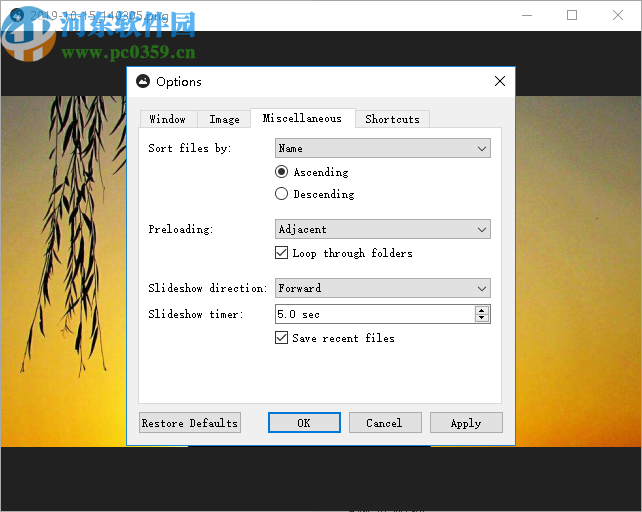Open the Sort files by dropdown

383,148
